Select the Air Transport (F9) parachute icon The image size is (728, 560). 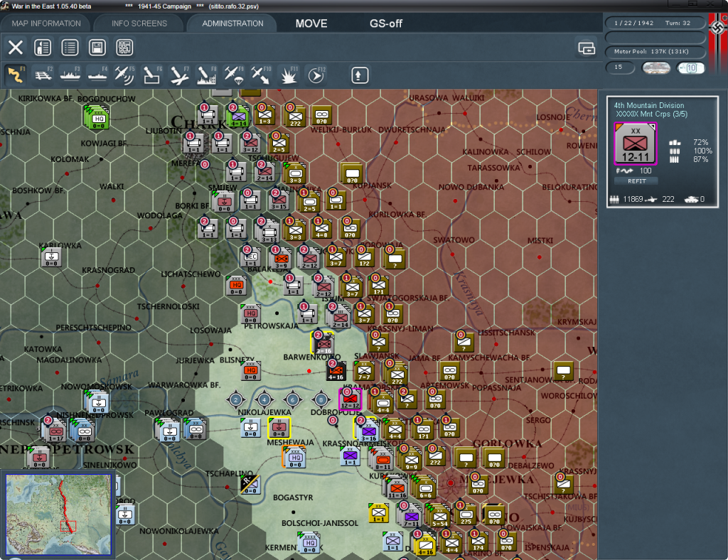coord(233,75)
